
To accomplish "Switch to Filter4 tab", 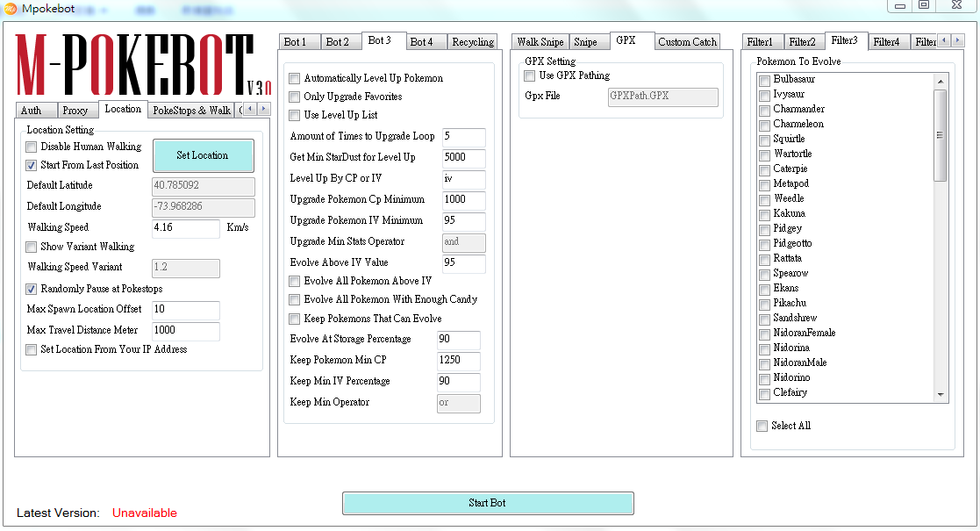I will click(x=889, y=42).
